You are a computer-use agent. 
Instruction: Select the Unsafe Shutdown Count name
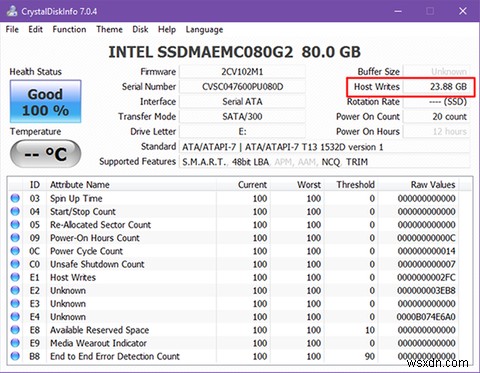(97, 264)
